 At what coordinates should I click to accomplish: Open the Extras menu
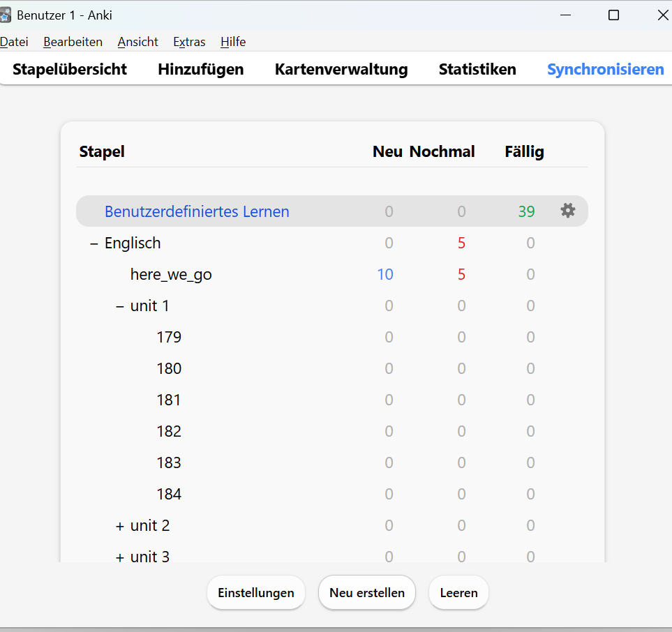click(x=189, y=42)
